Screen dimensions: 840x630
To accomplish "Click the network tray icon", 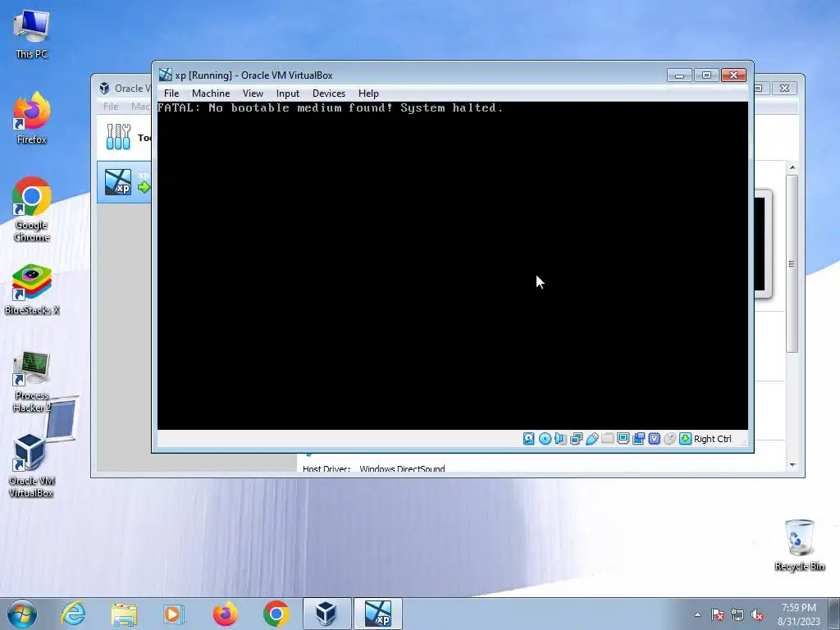I will tap(737, 614).
